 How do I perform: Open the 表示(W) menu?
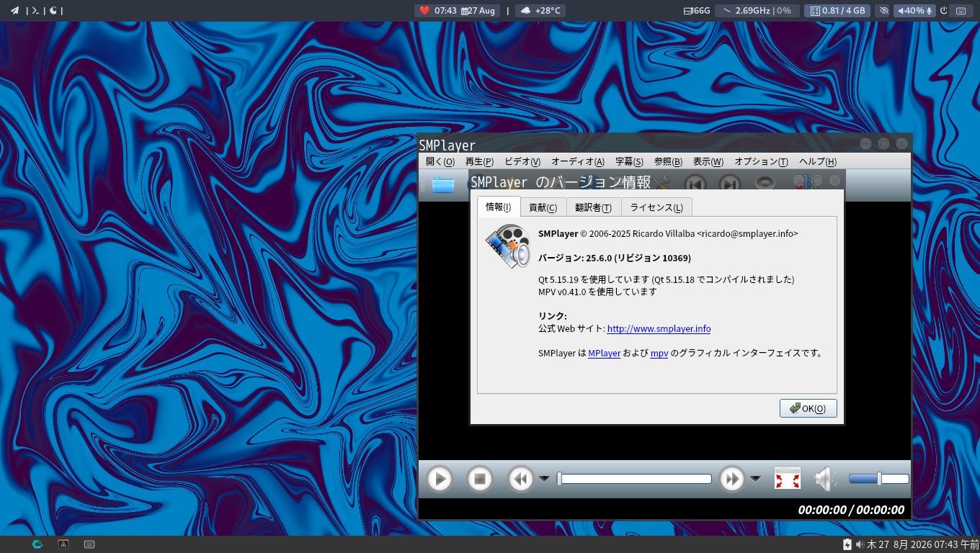[708, 162]
